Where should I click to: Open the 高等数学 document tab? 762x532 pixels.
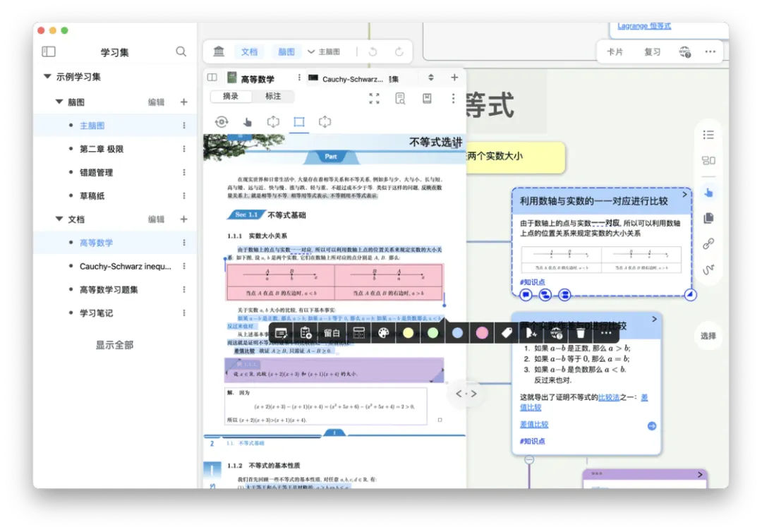tap(258, 78)
